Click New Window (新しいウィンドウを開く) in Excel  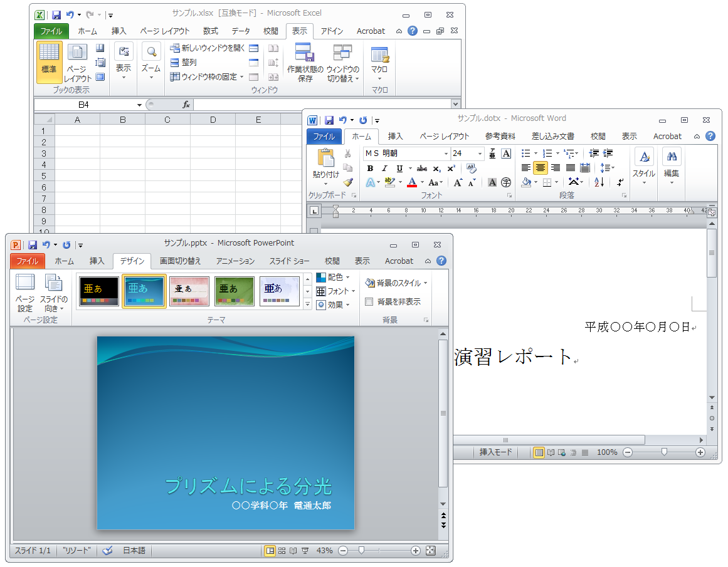click(x=208, y=48)
